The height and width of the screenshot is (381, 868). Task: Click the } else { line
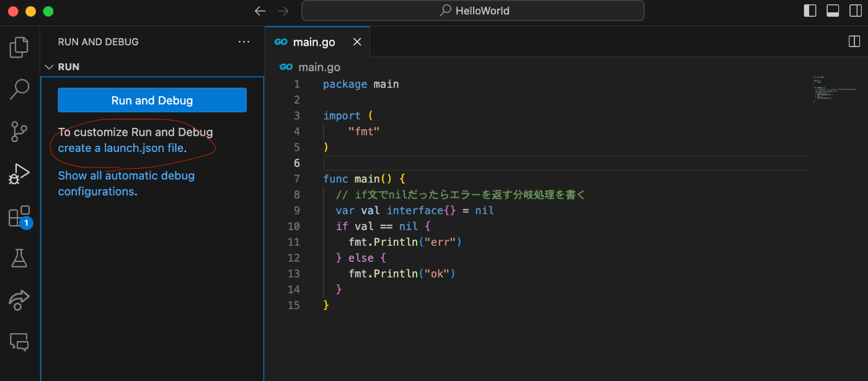pyautogui.click(x=361, y=258)
